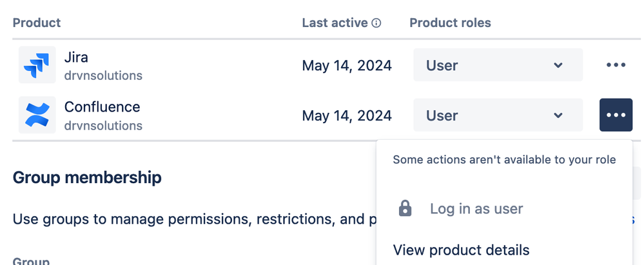Click the info icon beside Last active

point(376,23)
